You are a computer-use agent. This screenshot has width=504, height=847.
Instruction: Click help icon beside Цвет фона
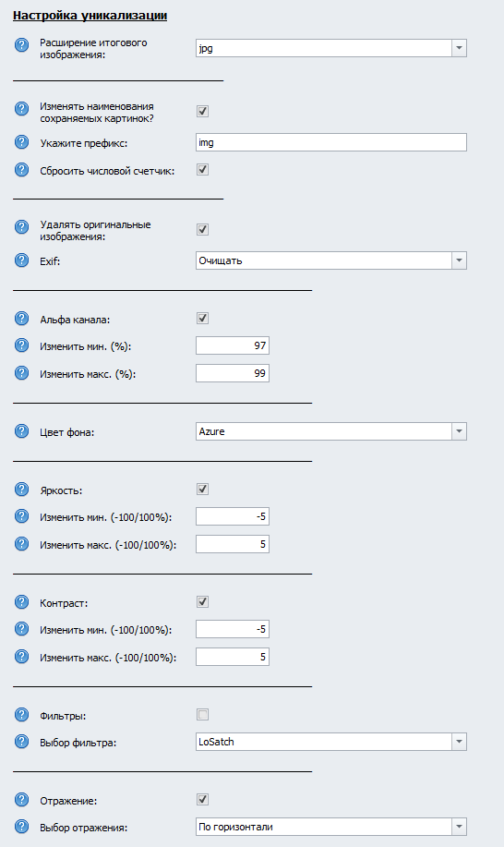click(x=21, y=431)
